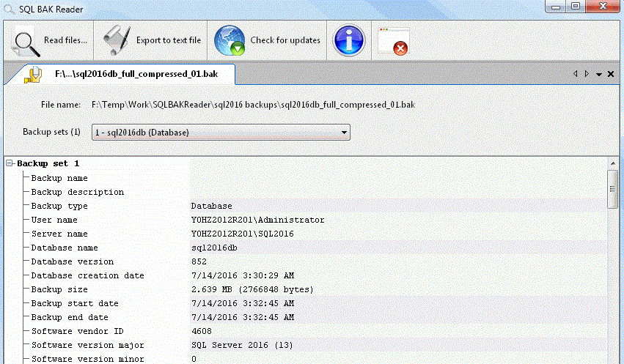Click the close-all-tabs red X window icon
Image resolution: width=624 pixels, height=364 pixels.
(393, 41)
